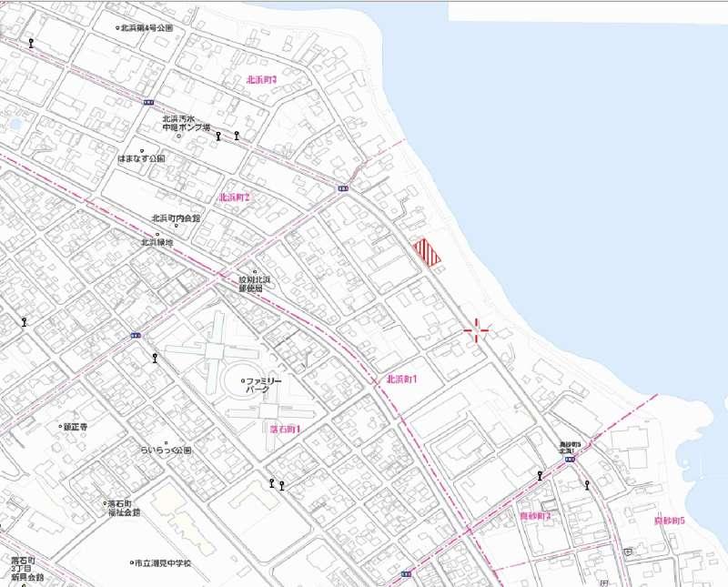Click the ファミリーパーク label
Viewport: 728px width, 587px height.
coord(266,385)
